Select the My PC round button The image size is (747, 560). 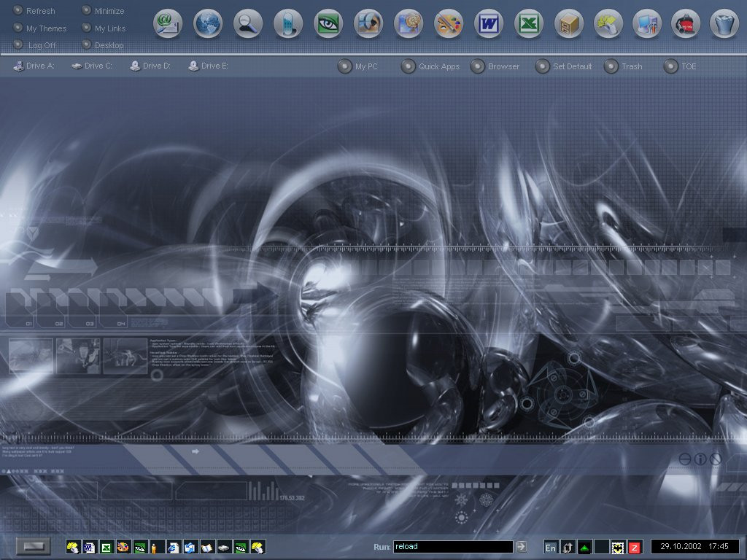pyautogui.click(x=345, y=66)
